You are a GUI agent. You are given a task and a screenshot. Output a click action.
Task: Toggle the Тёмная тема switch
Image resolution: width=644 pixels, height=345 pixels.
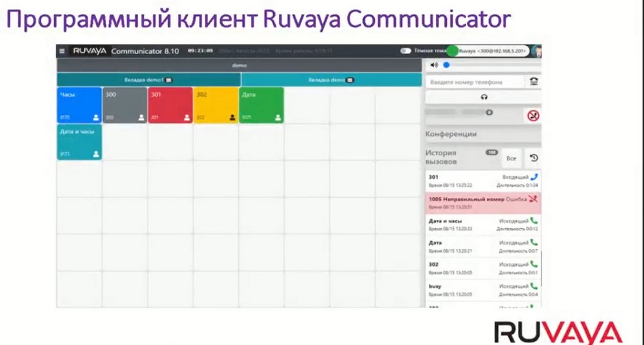(x=405, y=51)
